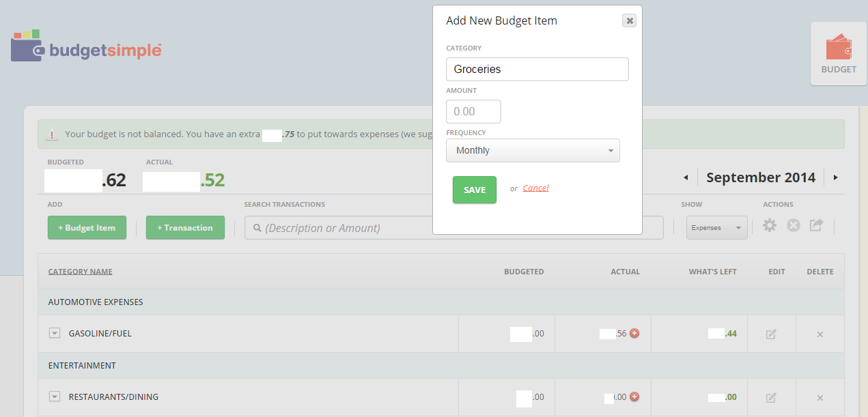Close the Add New Budget Item dialog
Viewport: 868px width, 417px height.
coord(630,20)
